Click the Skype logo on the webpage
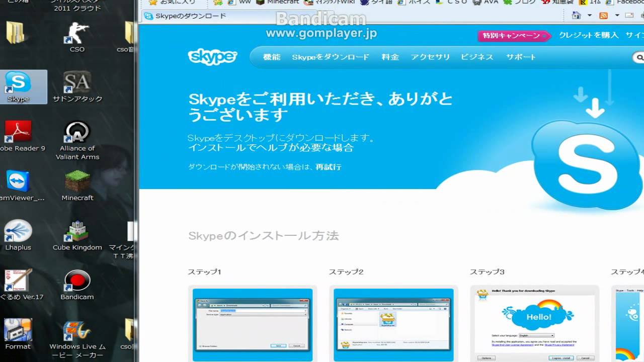644x362 pixels. (x=212, y=57)
